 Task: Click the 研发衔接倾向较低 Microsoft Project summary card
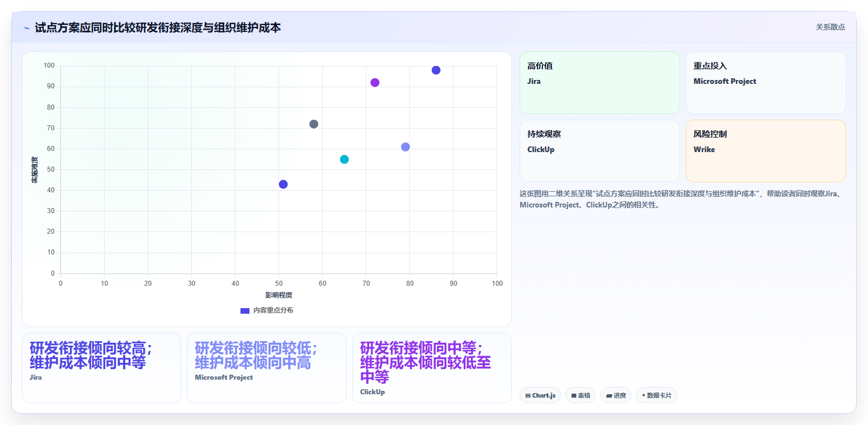267,368
